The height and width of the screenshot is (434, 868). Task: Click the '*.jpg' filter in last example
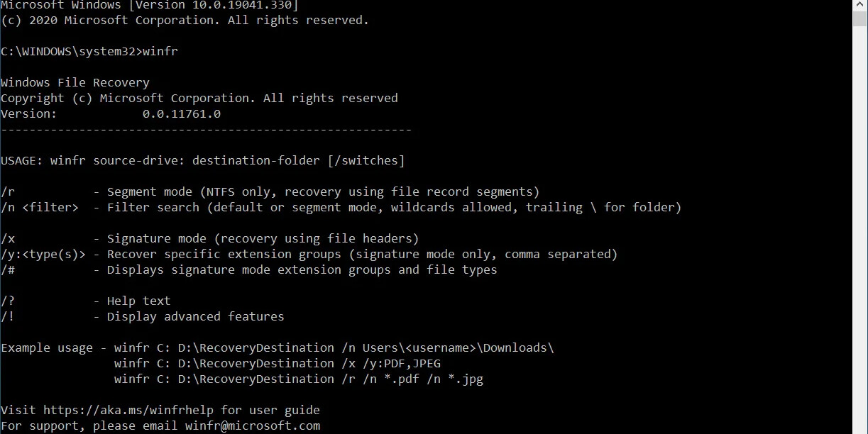point(466,379)
